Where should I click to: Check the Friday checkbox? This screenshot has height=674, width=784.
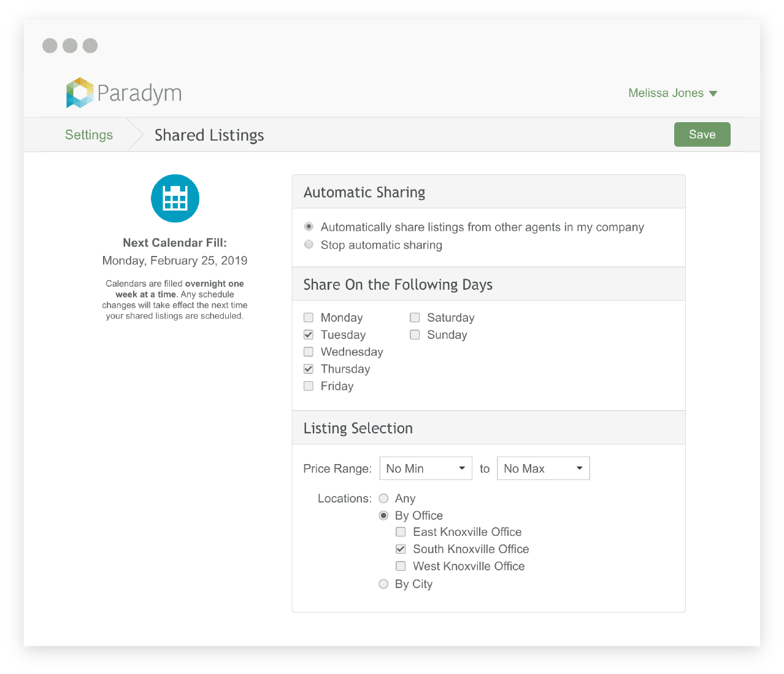click(309, 386)
